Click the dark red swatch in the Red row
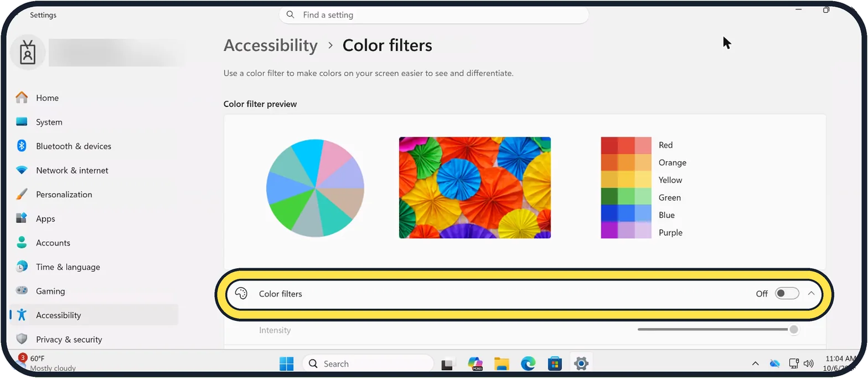Screen dimensions: 868x378 coord(609,145)
